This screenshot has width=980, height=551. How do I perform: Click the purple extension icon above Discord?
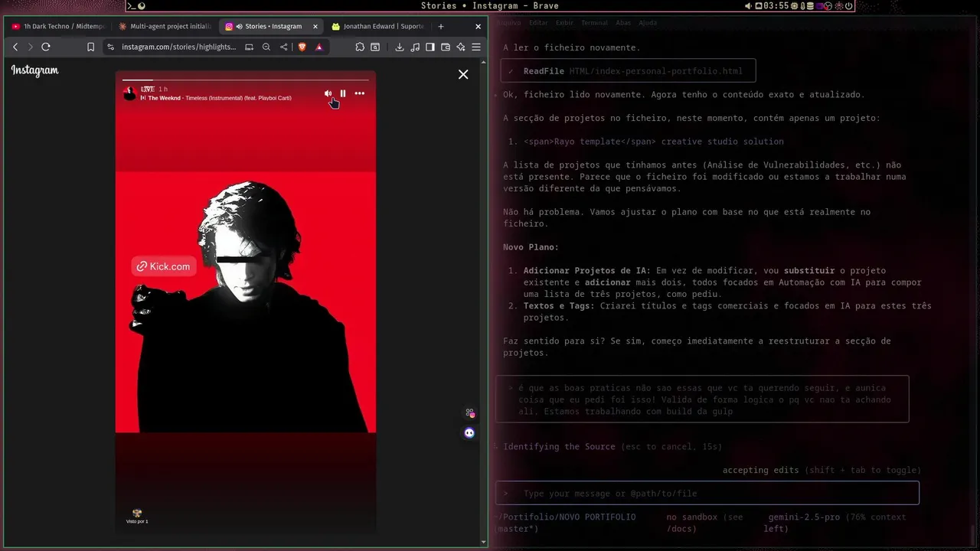(470, 413)
